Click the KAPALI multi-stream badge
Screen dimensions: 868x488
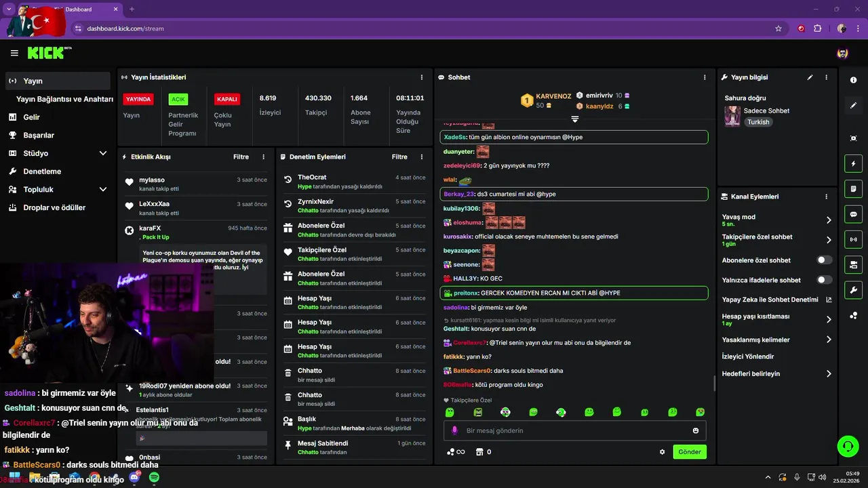pyautogui.click(x=226, y=99)
